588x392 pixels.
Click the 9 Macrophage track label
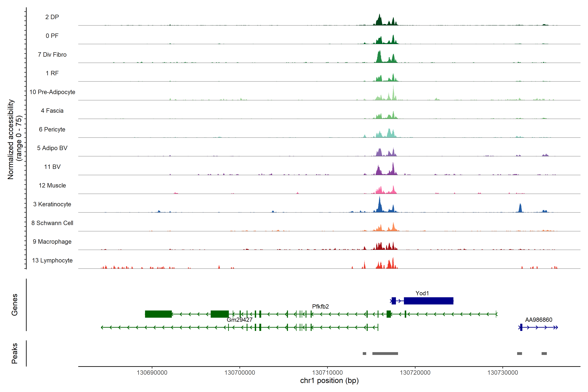tap(52, 242)
